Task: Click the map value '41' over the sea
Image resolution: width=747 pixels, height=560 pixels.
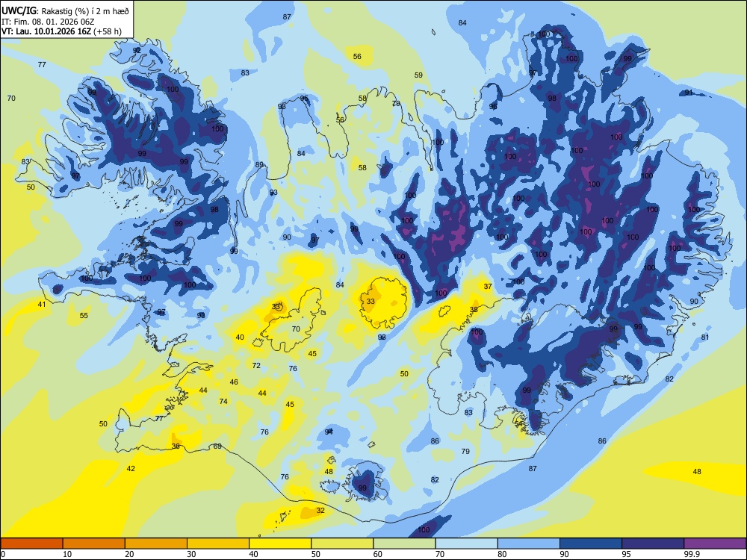Action: click(x=42, y=304)
